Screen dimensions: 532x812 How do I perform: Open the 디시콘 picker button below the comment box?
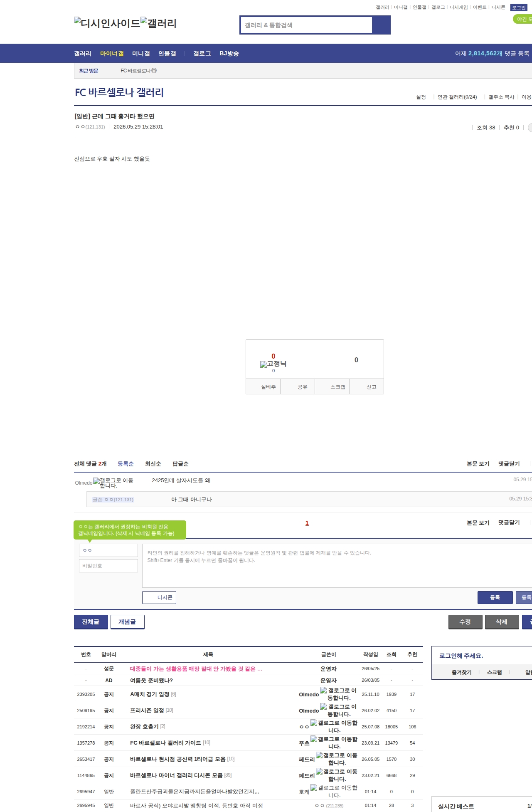coord(159,597)
